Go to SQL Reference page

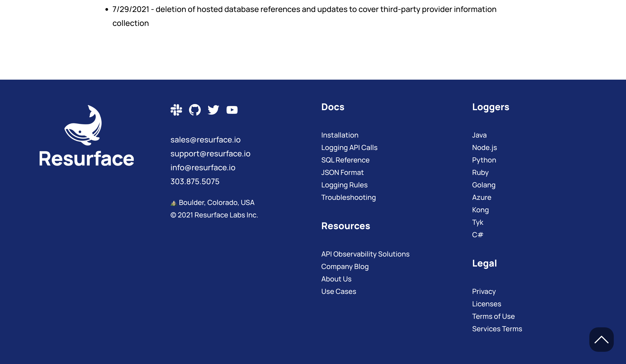[345, 160]
